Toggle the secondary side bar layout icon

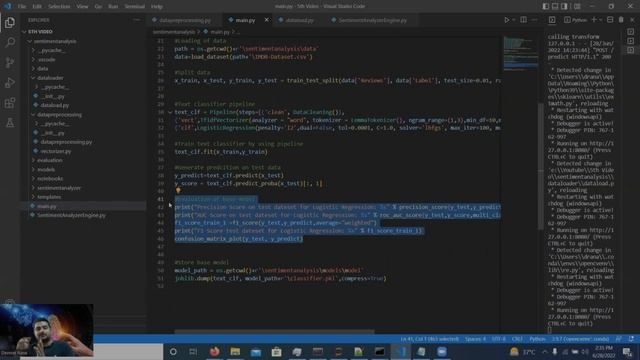564,6
